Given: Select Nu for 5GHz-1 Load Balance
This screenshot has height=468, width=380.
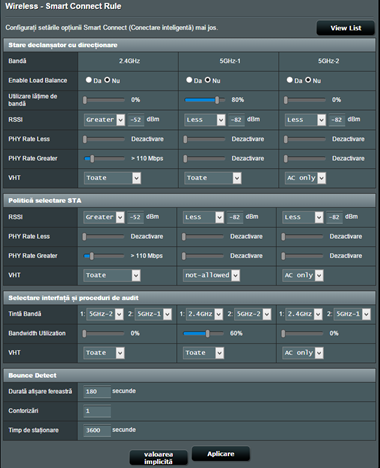Looking at the screenshot, I should pyautogui.click(x=208, y=80).
